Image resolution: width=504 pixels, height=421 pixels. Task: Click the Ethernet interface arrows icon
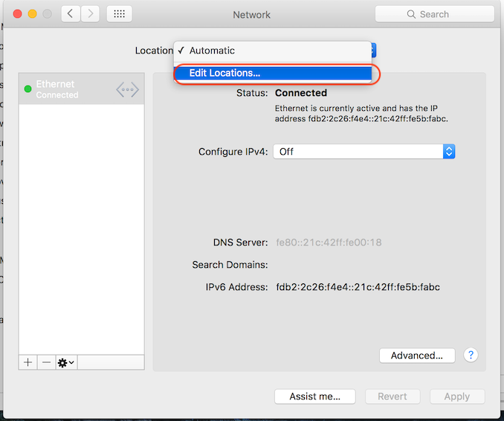coord(128,89)
